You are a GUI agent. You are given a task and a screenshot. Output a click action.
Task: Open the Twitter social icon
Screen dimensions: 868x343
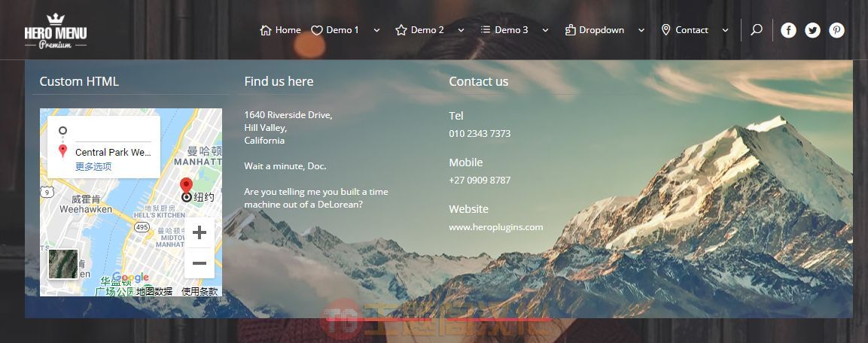(x=812, y=30)
